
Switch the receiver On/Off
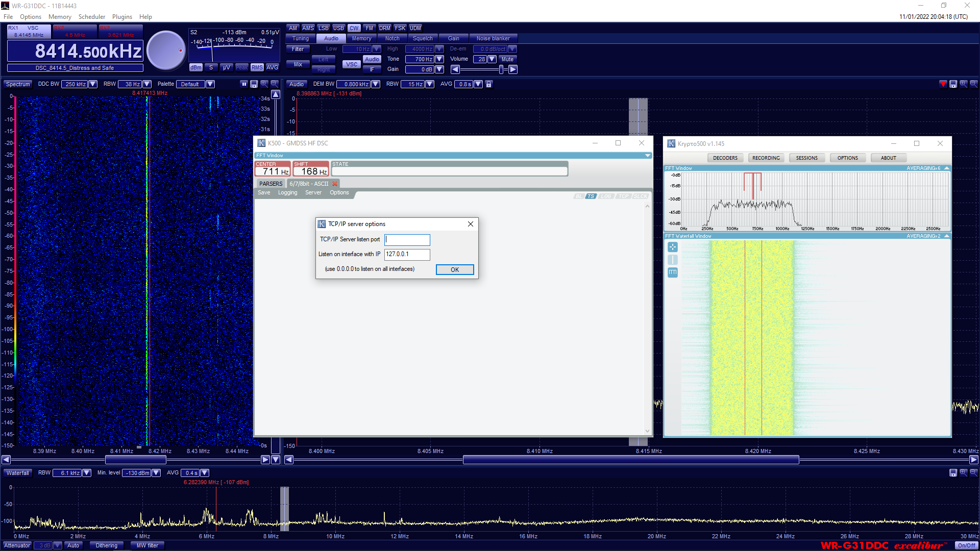[966, 545]
